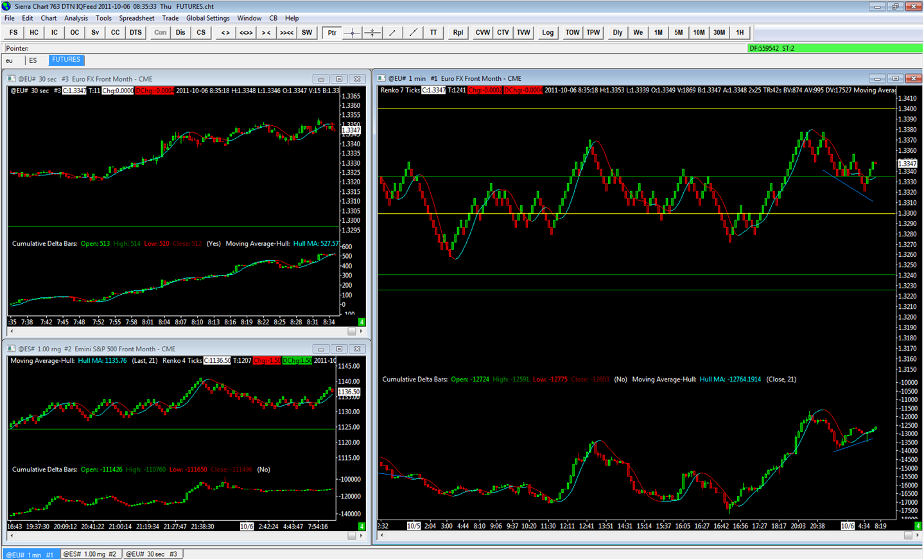Click the Con toolbar button
Viewport: 924px width, 560px height.
click(161, 33)
